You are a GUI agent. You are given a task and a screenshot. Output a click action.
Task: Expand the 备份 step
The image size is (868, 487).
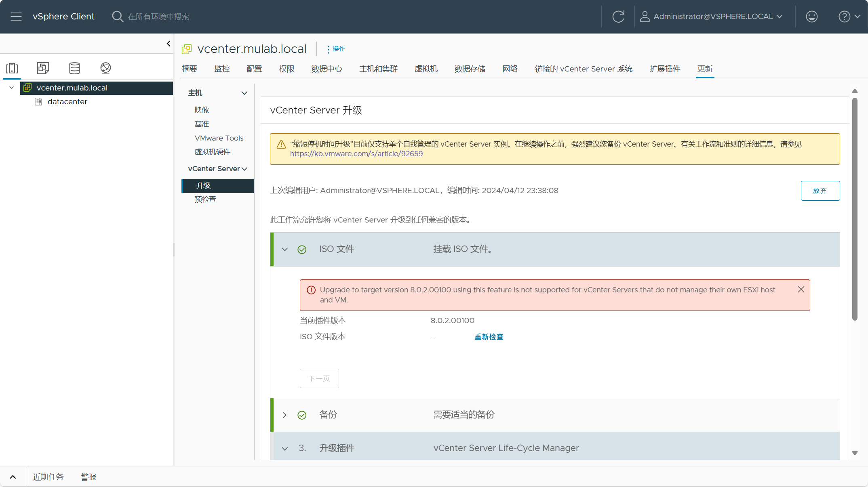tap(285, 415)
